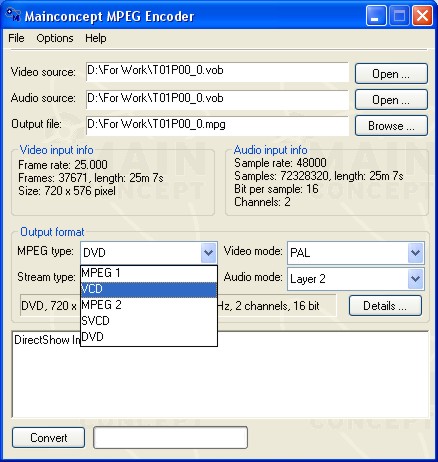Click the 'Samples: 72328320' line
The height and width of the screenshot is (462, 438).
click(319, 176)
